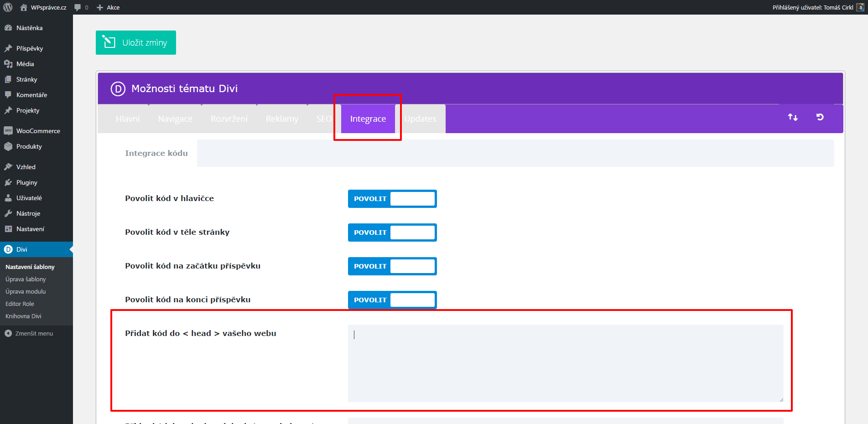Open Nastavení šablony submenu item
Image resolution: width=868 pixels, height=424 pixels.
coord(30,267)
